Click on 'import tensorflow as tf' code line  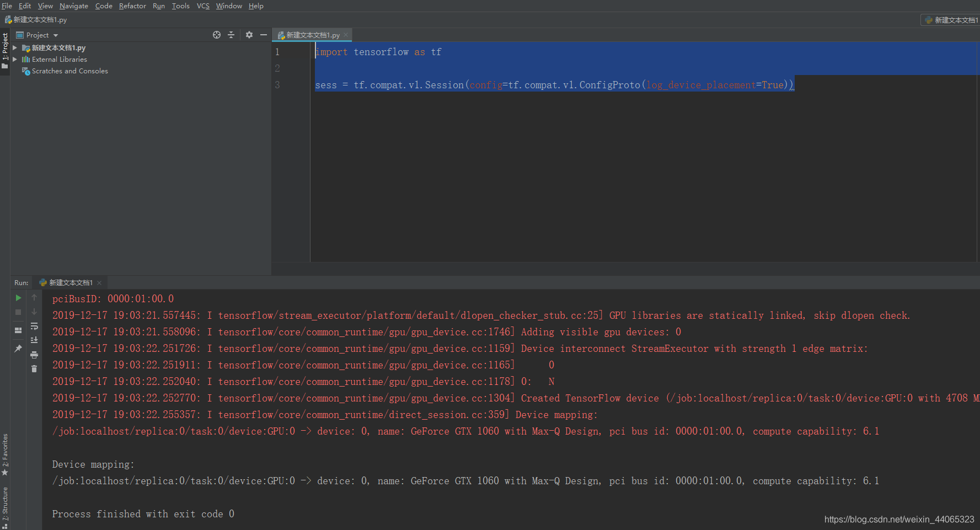(x=378, y=52)
